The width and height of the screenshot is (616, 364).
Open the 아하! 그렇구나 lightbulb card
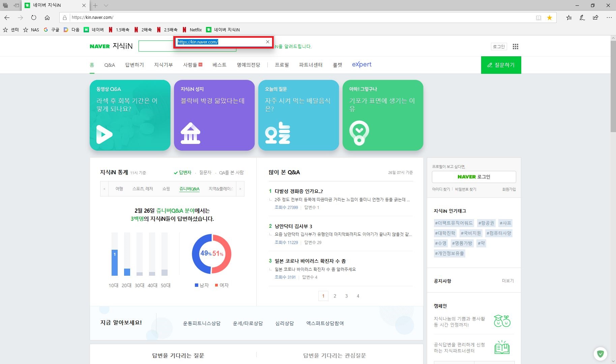[383, 115]
